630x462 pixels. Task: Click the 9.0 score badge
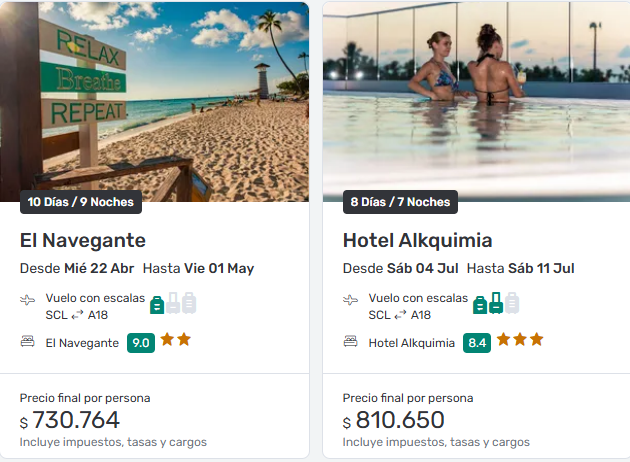(x=141, y=343)
